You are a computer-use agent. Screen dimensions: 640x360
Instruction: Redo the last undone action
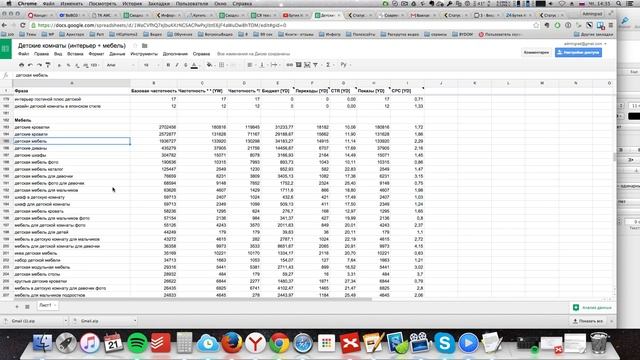pyautogui.click(x=39, y=65)
